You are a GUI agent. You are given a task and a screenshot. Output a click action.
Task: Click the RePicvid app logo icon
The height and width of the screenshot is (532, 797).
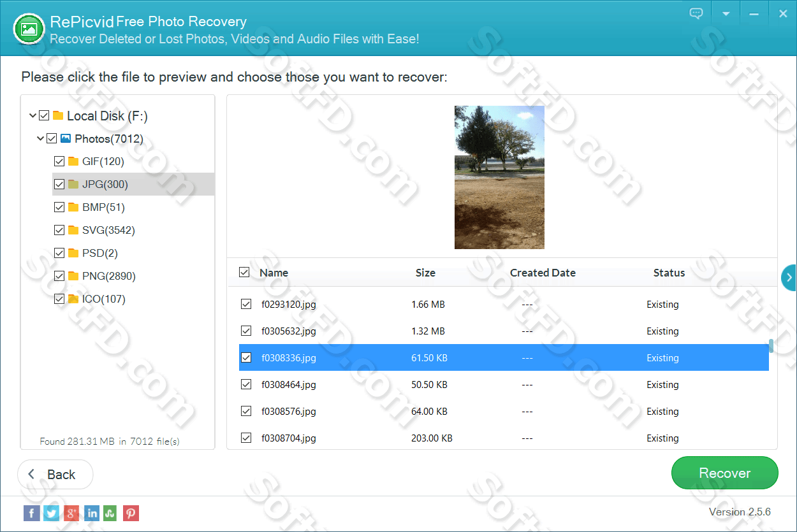click(28, 29)
